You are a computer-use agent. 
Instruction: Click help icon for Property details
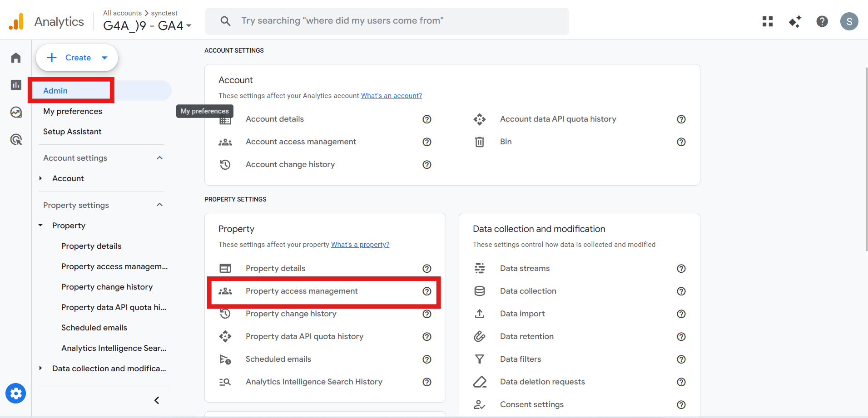427,269
